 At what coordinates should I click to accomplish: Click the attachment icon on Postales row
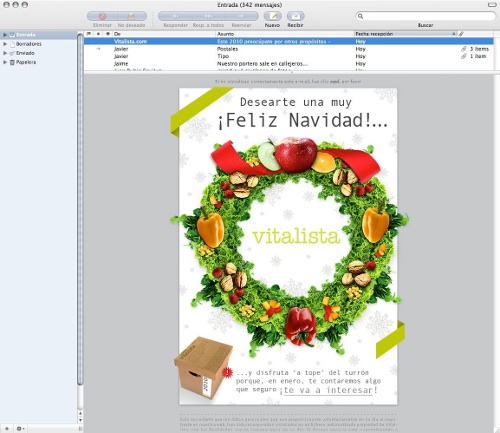[x=464, y=49]
